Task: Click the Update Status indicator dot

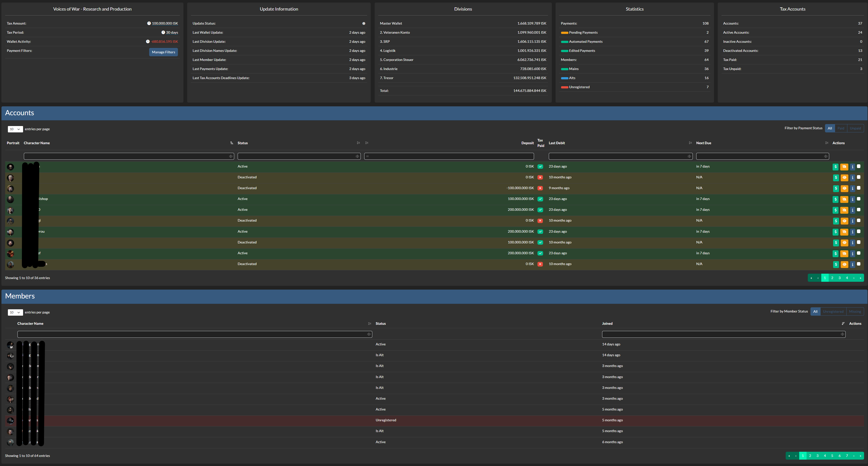Action: [363, 23]
